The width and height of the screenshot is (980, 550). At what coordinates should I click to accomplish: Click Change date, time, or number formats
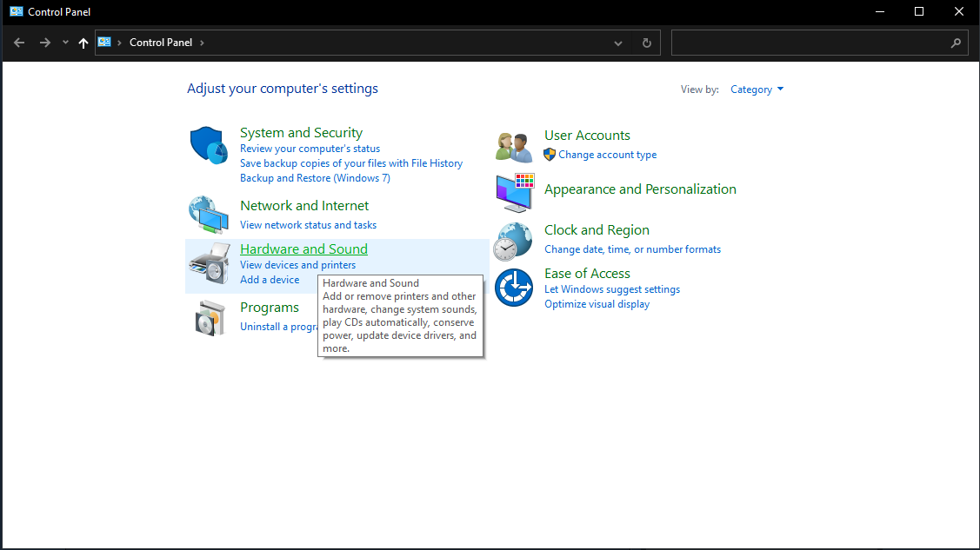point(632,249)
